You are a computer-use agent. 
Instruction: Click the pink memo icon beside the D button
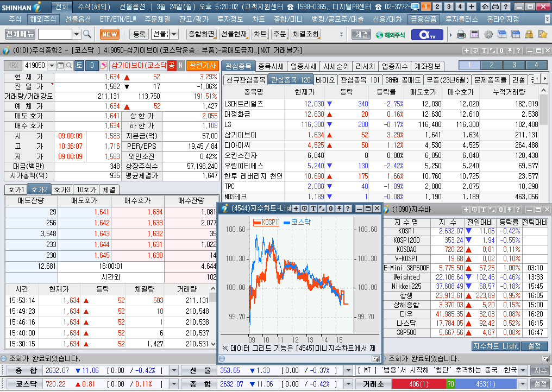pyautogui.click(x=103, y=66)
